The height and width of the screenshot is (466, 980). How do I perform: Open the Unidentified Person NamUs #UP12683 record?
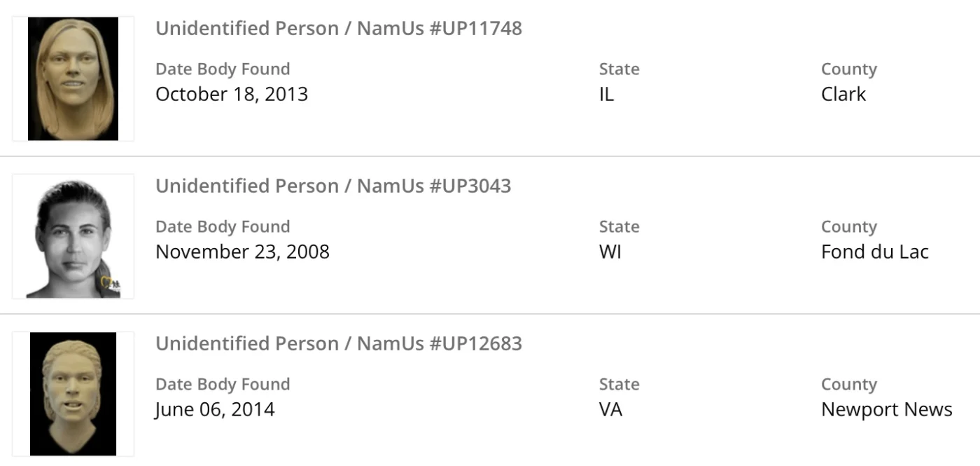(338, 344)
